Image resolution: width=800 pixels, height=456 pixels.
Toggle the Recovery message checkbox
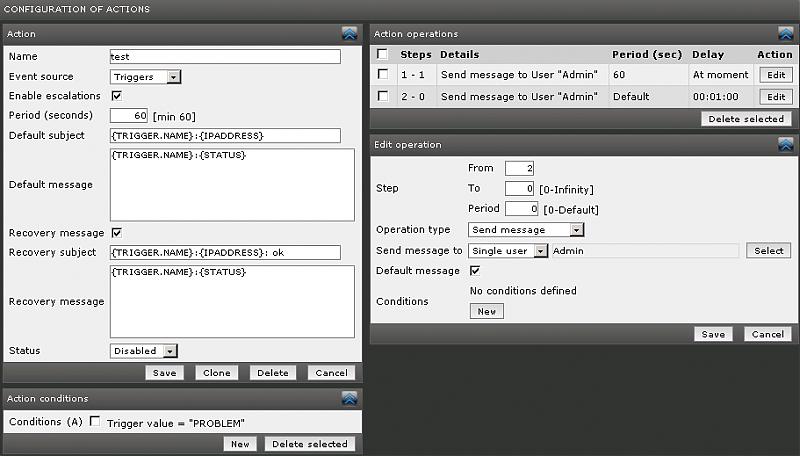(x=116, y=233)
